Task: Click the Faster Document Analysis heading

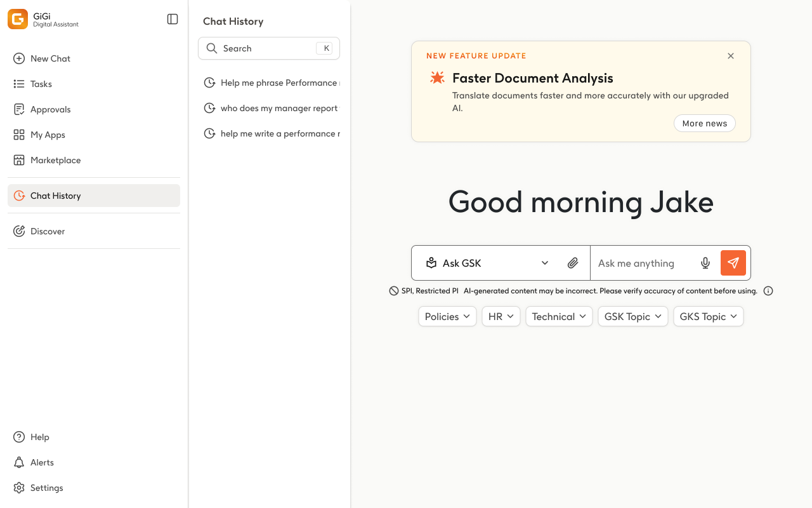Action: [533, 78]
